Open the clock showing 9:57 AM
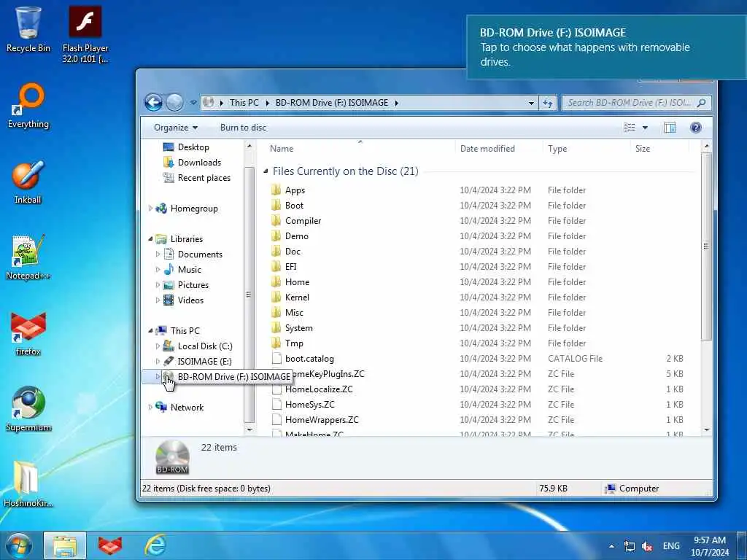This screenshot has height=560, width=747. click(710, 546)
